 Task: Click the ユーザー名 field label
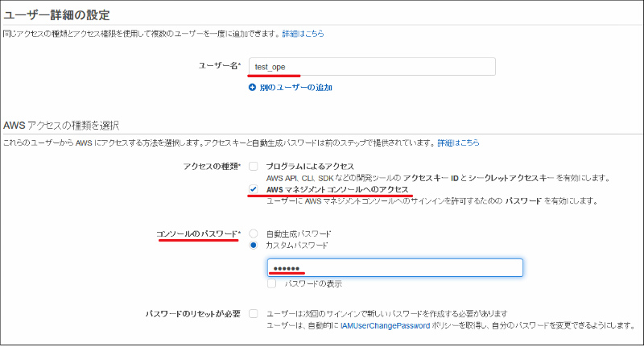coord(218,66)
